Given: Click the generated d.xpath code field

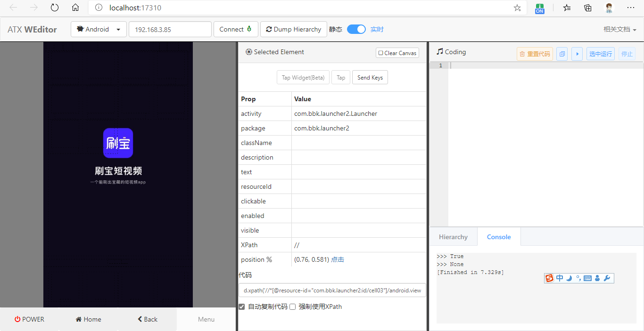Looking at the screenshot, I should point(332,291).
